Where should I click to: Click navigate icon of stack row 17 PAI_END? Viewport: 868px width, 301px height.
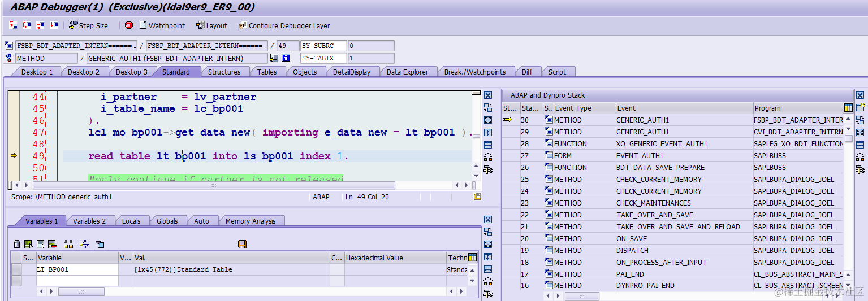pyautogui.click(x=549, y=274)
